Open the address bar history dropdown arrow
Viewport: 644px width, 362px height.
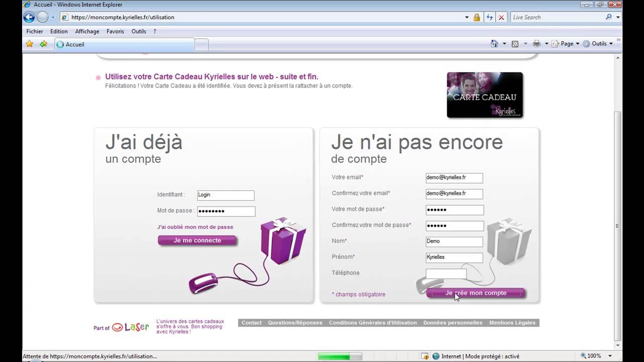(466, 17)
